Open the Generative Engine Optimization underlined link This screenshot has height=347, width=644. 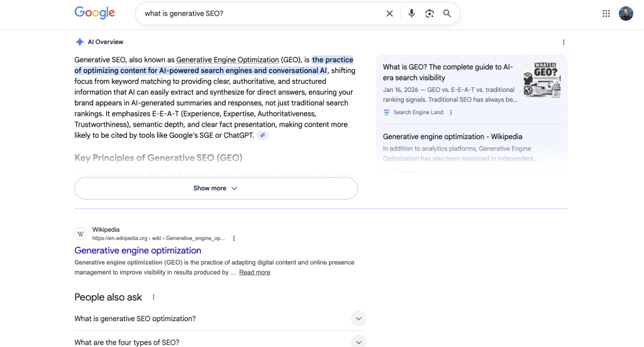pyautogui.click(x=228, y=60)
